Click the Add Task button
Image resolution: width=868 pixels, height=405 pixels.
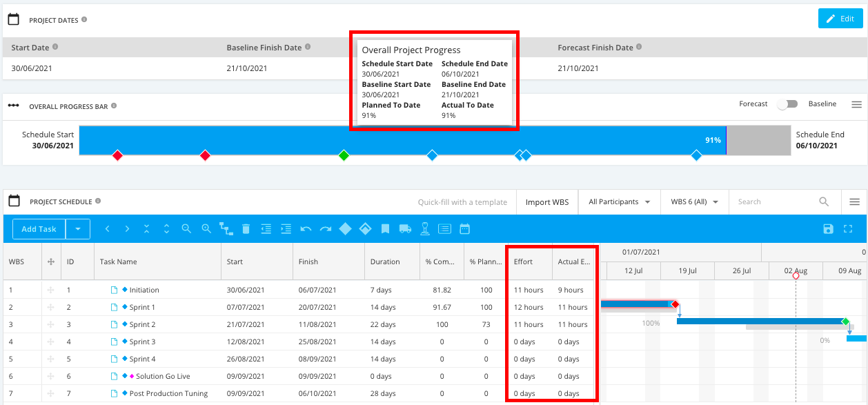click(x=39, y=228)
